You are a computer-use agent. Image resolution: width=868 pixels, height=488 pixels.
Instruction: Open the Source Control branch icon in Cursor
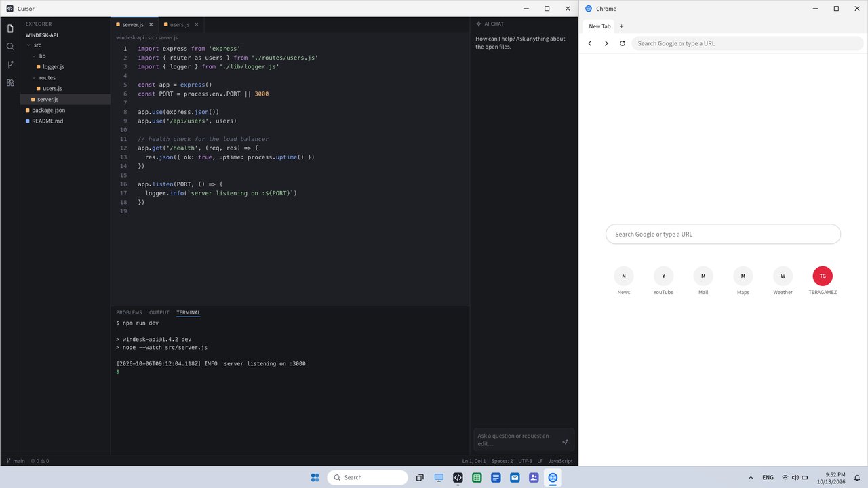pyautogui.click(x=10, y=65)
